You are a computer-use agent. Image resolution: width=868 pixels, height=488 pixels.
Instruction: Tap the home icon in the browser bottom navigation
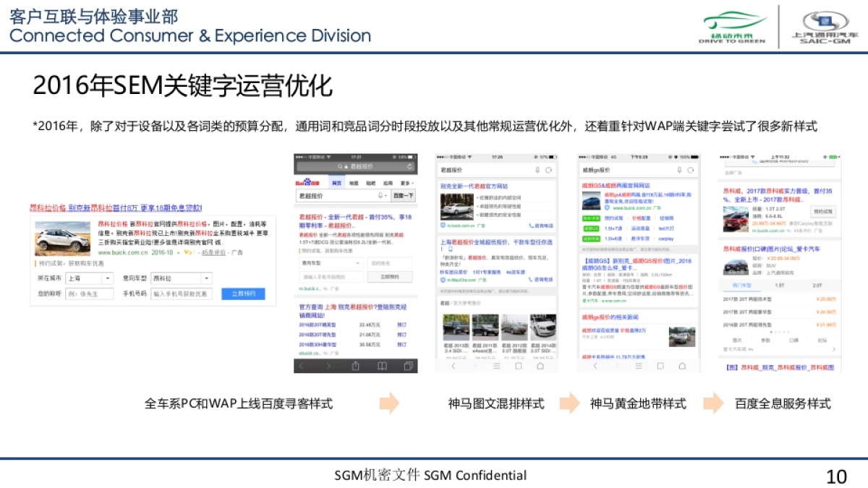540,366
